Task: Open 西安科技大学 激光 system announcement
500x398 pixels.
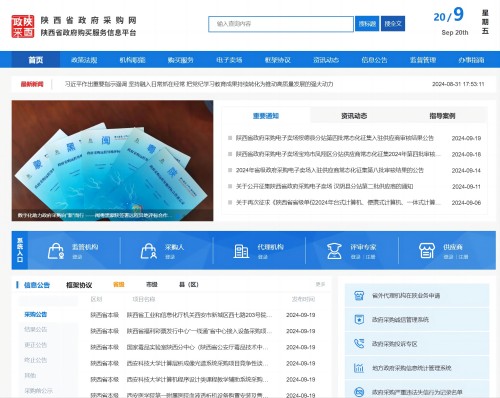Action: (197, 363)
